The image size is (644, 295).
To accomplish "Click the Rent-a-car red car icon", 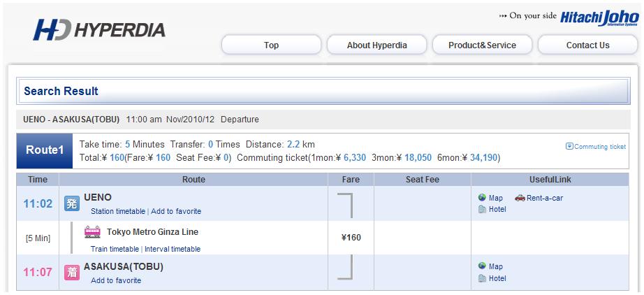I will tap(520, 198).
